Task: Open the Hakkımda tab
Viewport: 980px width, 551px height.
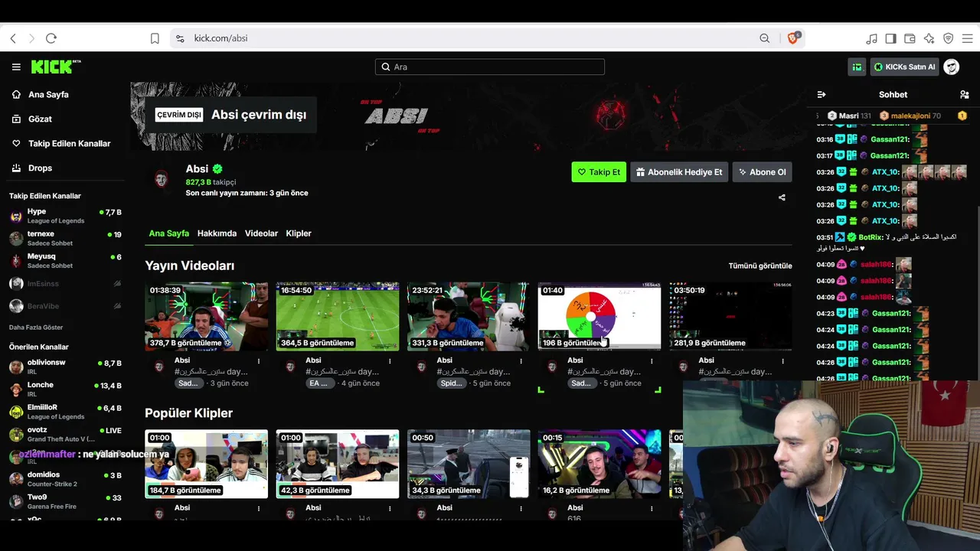Action: pos(217,233)
